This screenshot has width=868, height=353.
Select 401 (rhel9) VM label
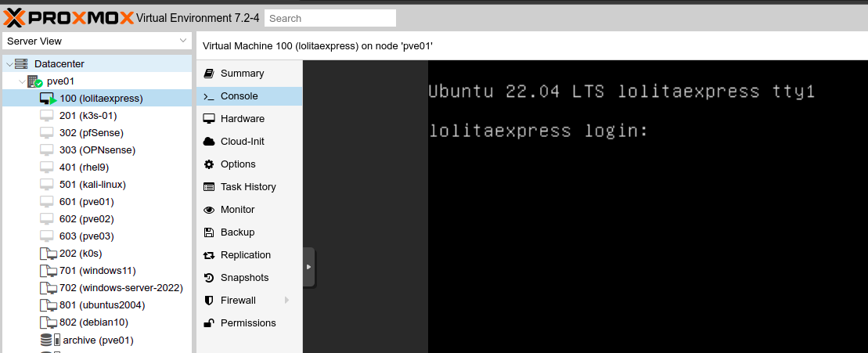[x=85, y=167]
